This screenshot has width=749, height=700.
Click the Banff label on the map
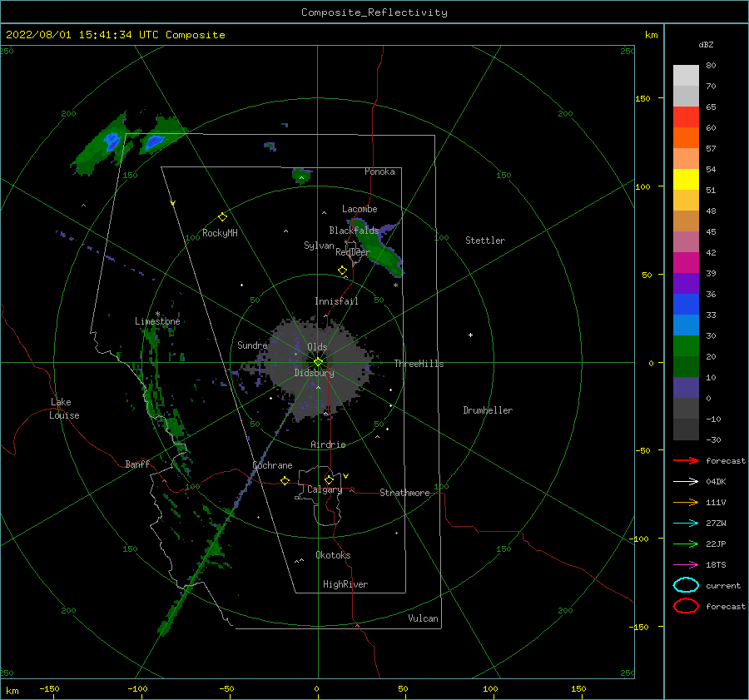137,464
